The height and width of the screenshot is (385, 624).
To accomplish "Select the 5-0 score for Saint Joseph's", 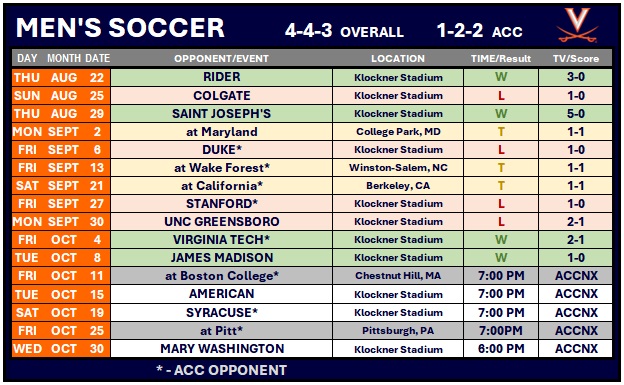I will pyautogui.click(x=575, y=113).
